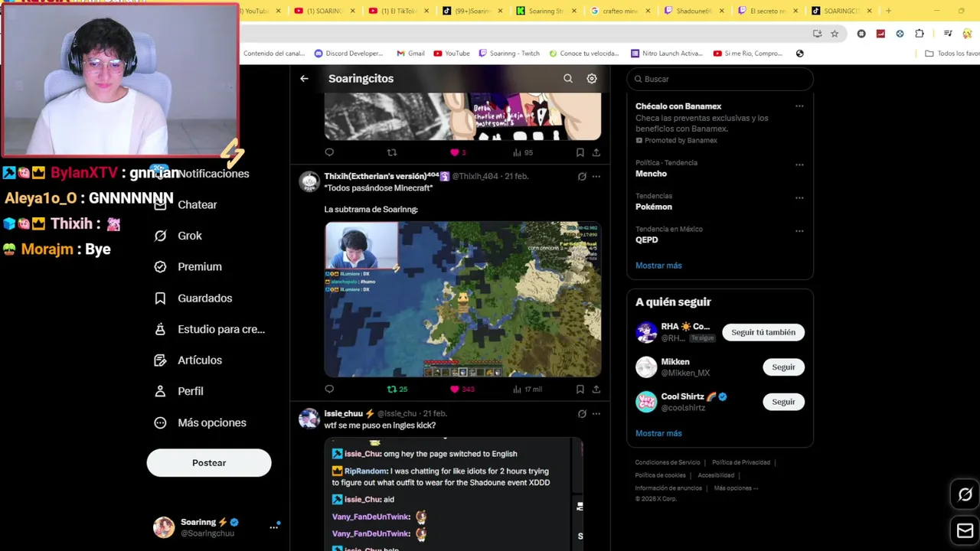Reply to the top tweet with 95 views
The width and height of the screenshot is (980, 551).
point(329,153)
